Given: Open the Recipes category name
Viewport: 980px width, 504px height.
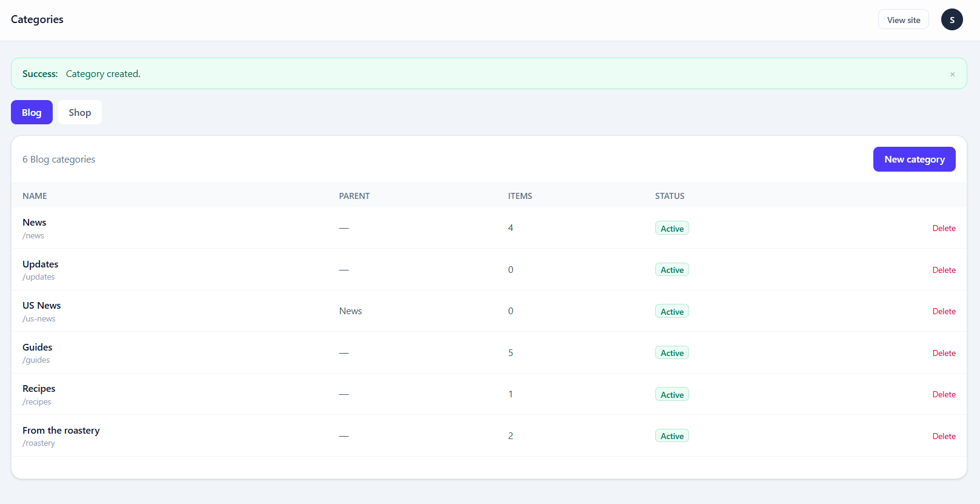Looking at the screenshot, I should (x=39, y=389).
